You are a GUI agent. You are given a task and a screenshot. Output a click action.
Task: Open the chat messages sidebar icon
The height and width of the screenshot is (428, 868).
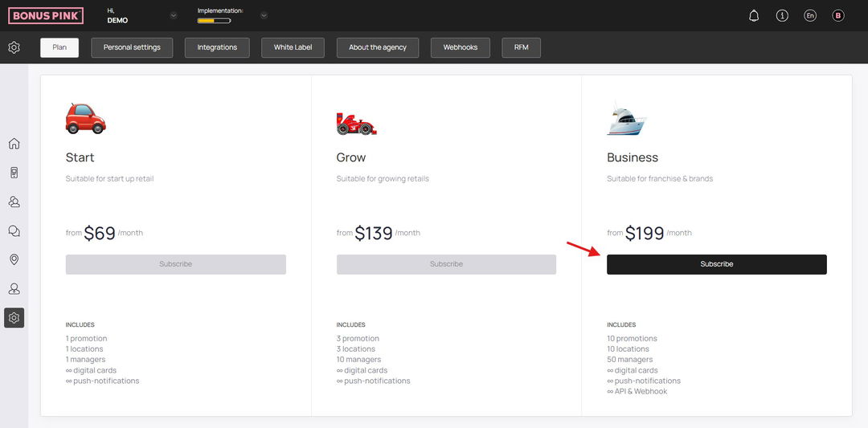[x=14, y=230]
